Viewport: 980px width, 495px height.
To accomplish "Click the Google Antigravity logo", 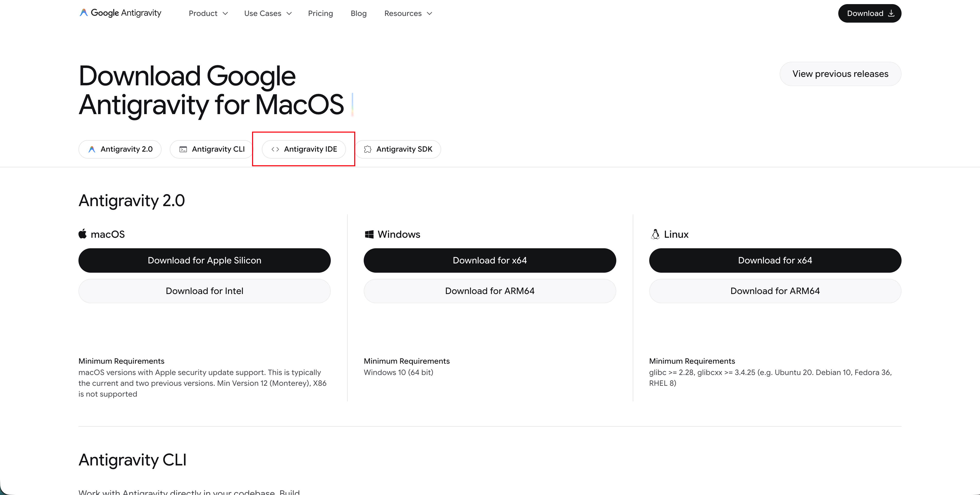I will (120, 13).
